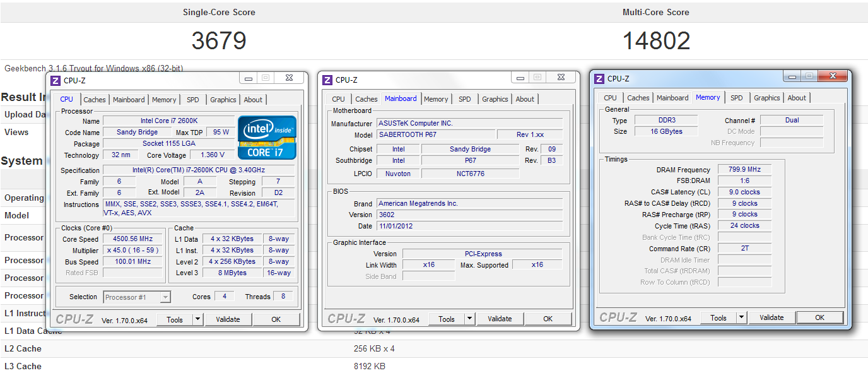Click the Command Rate 2T value

pos(744,248)
